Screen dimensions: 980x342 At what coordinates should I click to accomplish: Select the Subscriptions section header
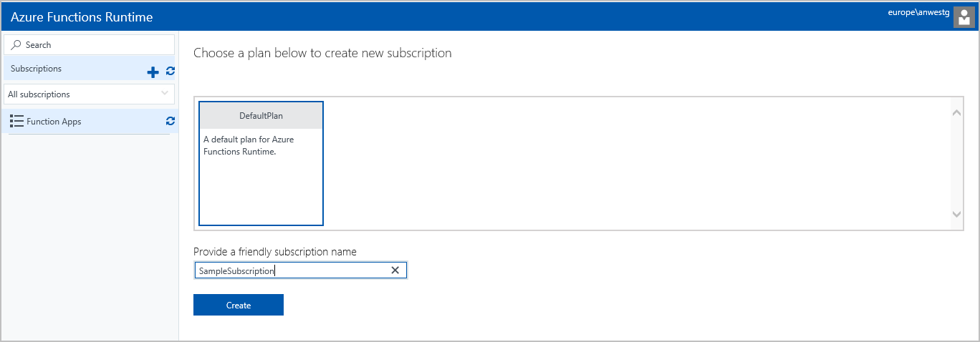click(37, 69)
